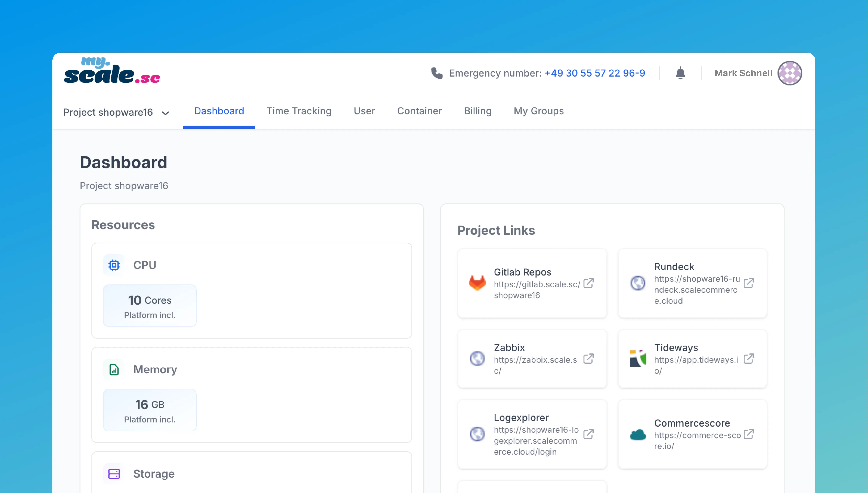This screenshot has width=868, height=493.
Task: Click the Memory label
Action: click(155, 369)
